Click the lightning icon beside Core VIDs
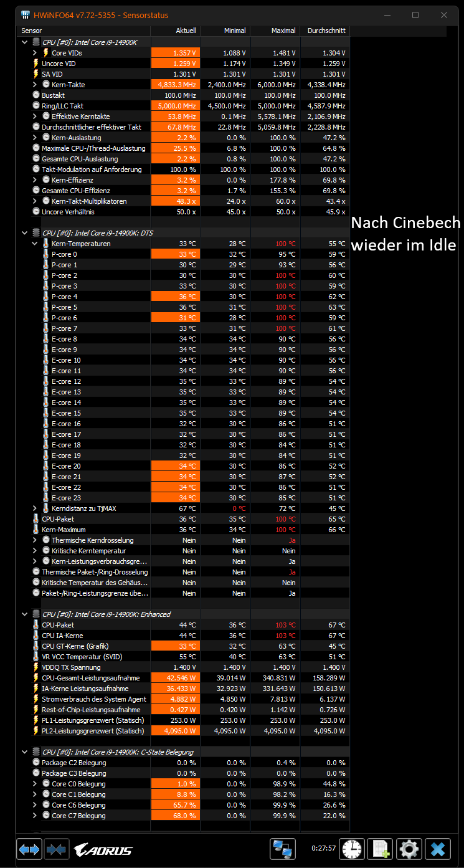 point(45,53)
